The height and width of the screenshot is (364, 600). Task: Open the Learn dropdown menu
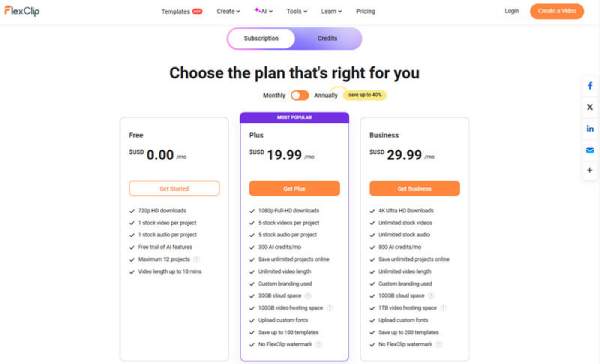click(x=331, y=11)
